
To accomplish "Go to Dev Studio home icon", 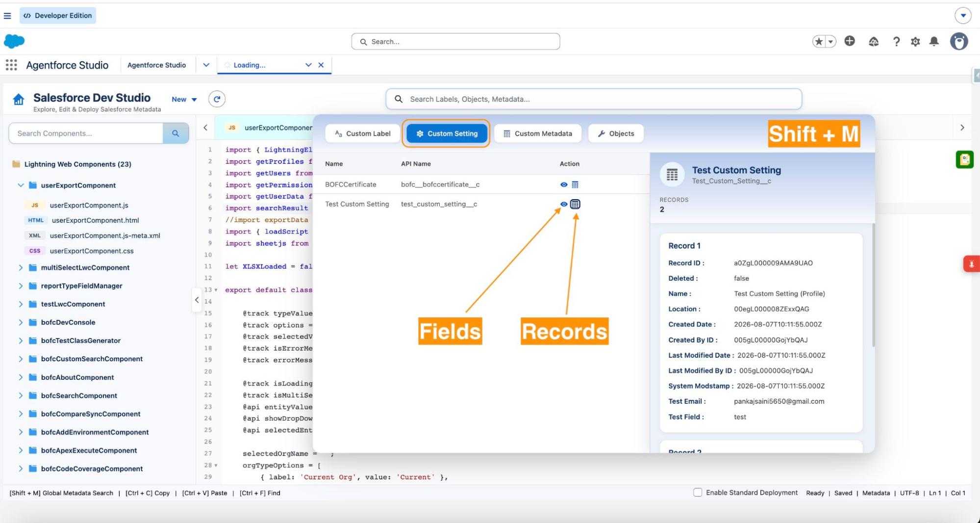I will [x=19, y=100].
